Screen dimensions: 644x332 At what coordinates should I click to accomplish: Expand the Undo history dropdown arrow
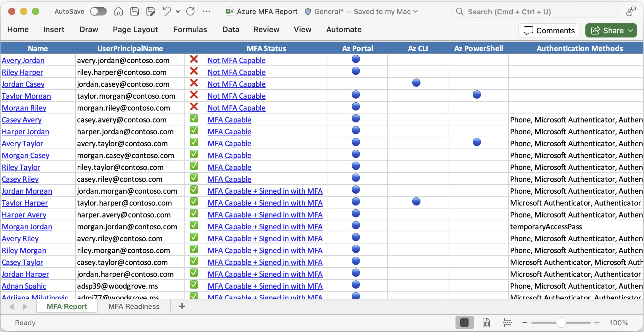tap(178, 11)
